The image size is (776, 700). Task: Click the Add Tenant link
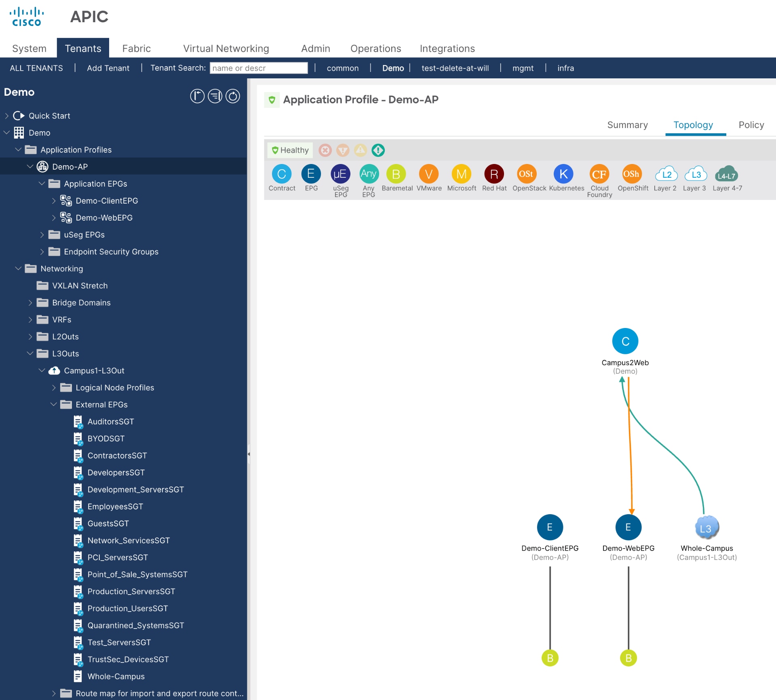coord(108,68)
